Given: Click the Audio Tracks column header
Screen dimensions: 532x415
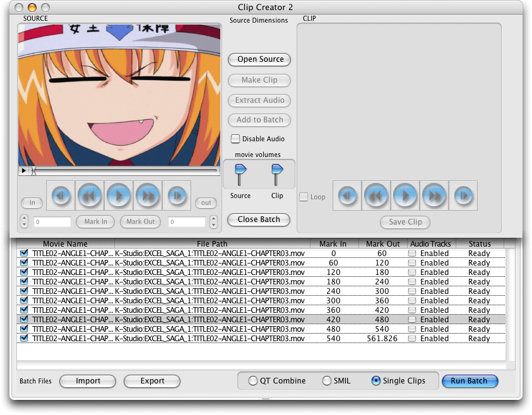Looking at the screenshot, I should point(431,243).
